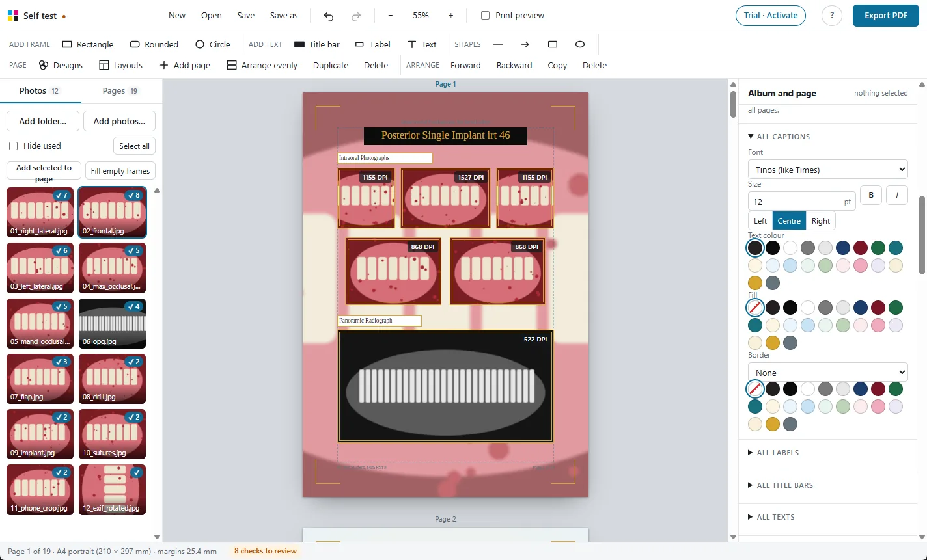Select the arrow shape tool
Screen dimensions: 927x560
(525, 44)
